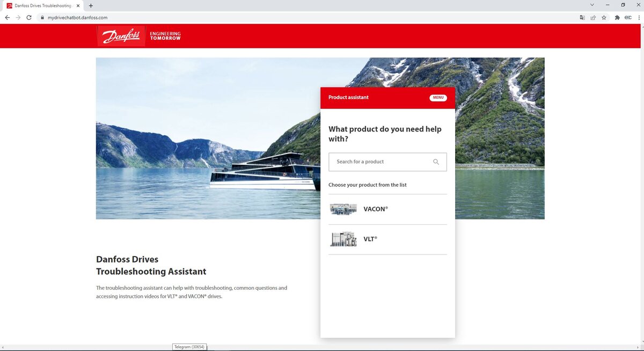
Task: Click the fjord ferry banner image
Action: point(208,138)
